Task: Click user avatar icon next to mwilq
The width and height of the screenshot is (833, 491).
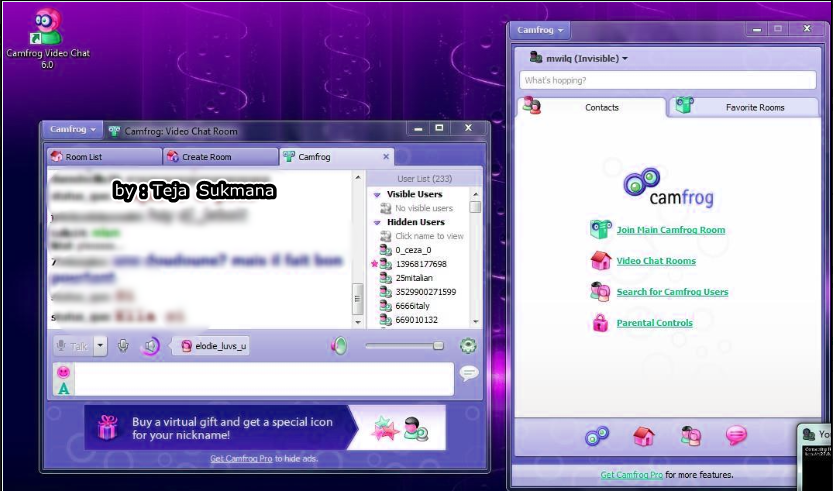Action: 536,57
